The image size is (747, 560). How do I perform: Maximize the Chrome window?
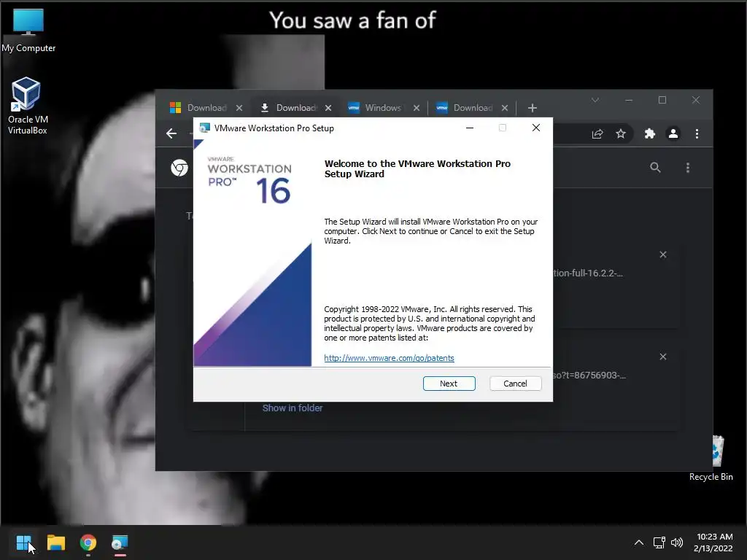tap(662, 100)
